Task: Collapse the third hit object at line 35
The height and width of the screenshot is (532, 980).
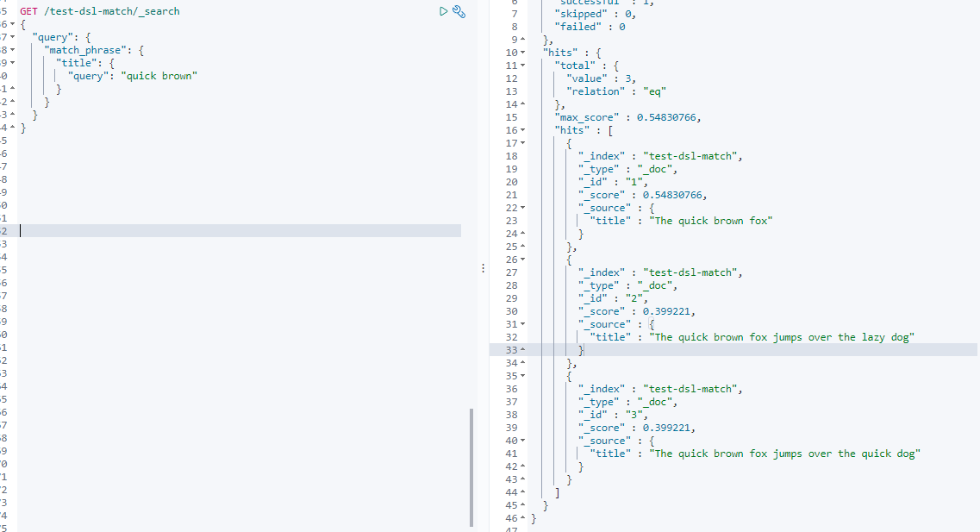Action: click(523, 376)
